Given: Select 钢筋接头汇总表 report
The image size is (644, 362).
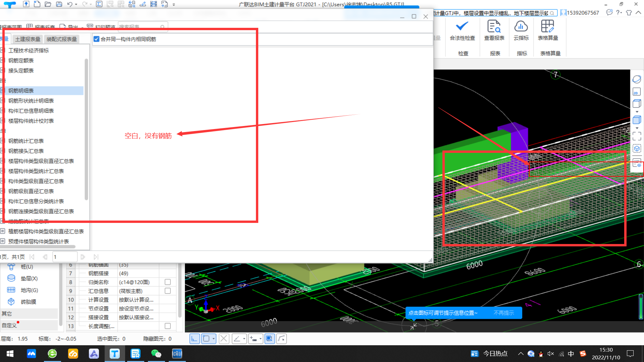Looking at the screenshot, I should (26, 151).
